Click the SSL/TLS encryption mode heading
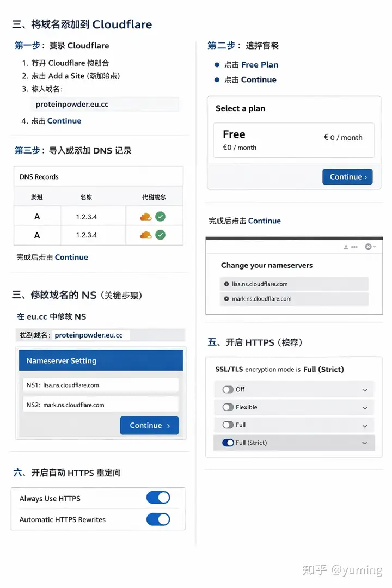The height and width of the screenshot is (588, 392). click(279, 369)
